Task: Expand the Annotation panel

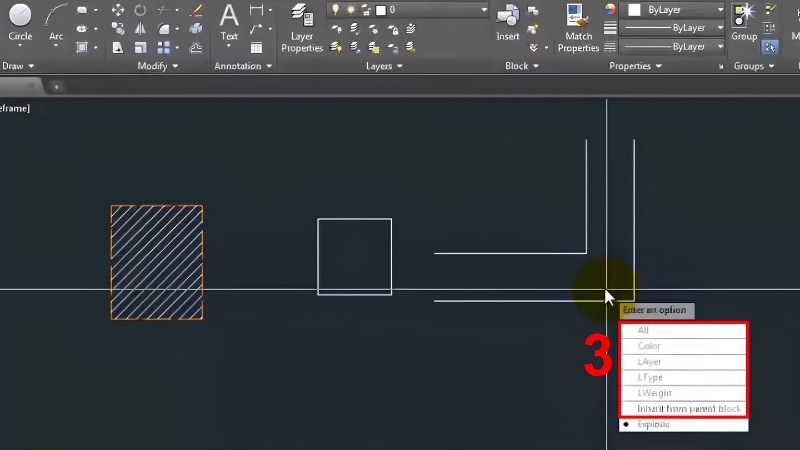Action: 243,66
